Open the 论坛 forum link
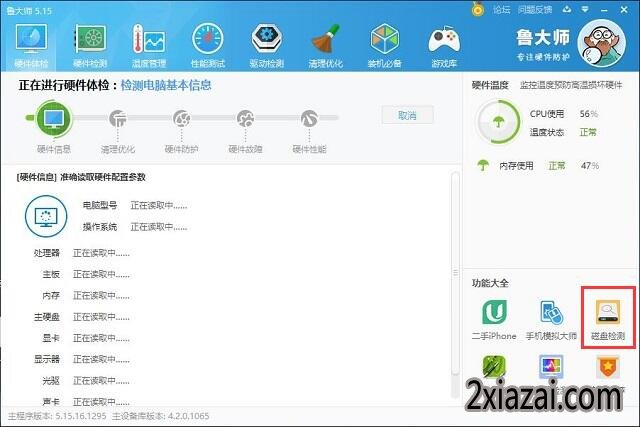This screenshot has width=640, height=427. 501,9
